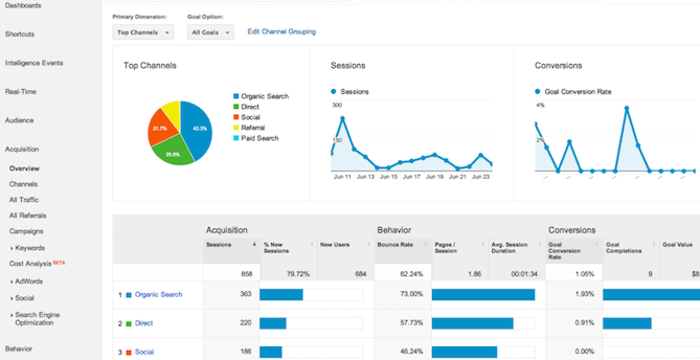
Task: Select All Referrals report
Action: pyautogui.click(x=28, y=215)
